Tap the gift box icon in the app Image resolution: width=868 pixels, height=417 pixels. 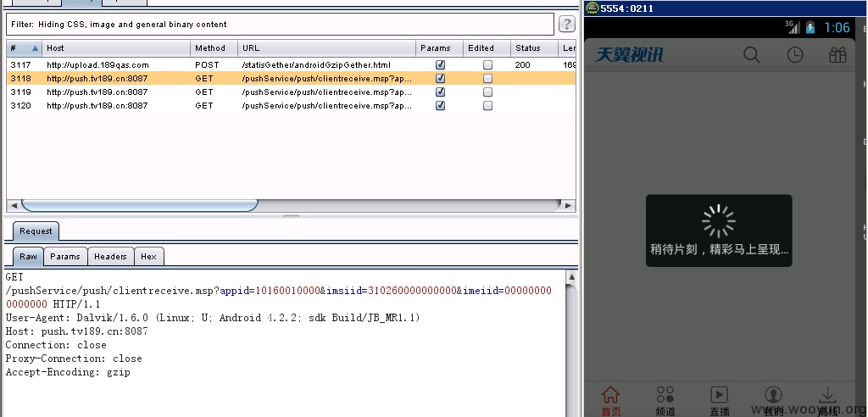coord(838,55)
